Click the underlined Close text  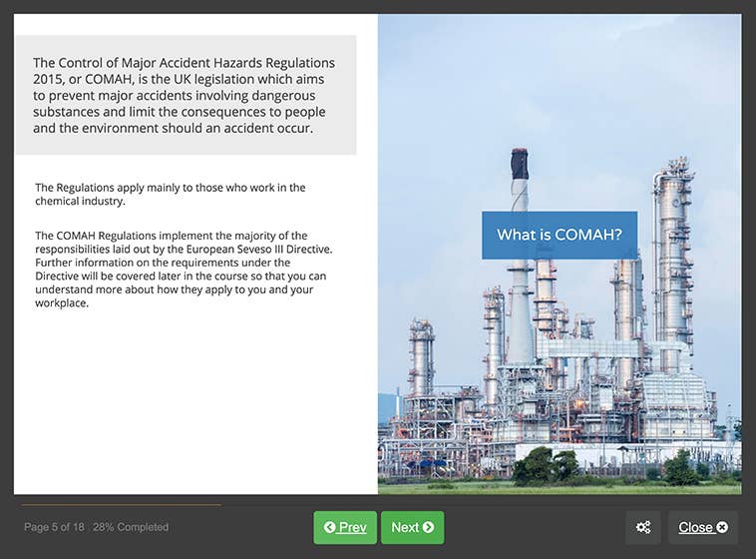coord(695,527)
